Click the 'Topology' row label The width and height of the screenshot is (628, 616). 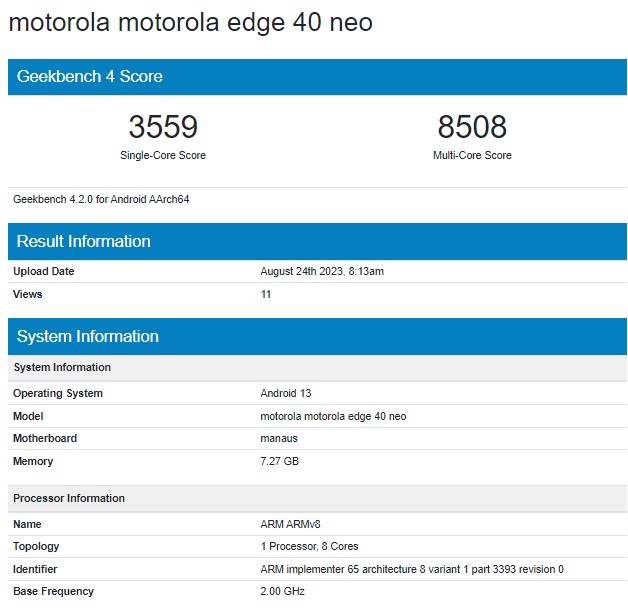[36, 547]
